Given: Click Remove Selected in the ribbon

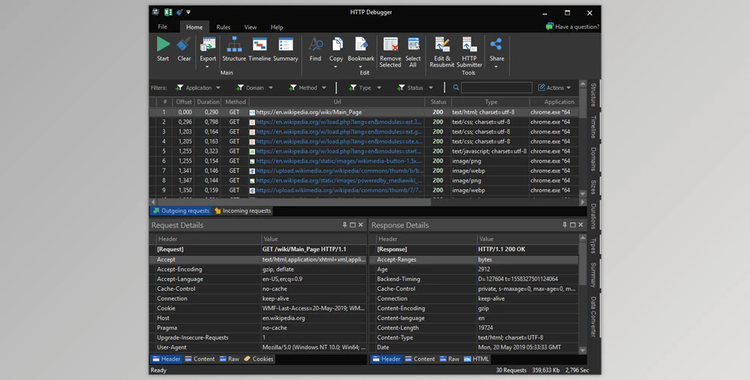Looking at the screenshot, I should pos(390,52).
